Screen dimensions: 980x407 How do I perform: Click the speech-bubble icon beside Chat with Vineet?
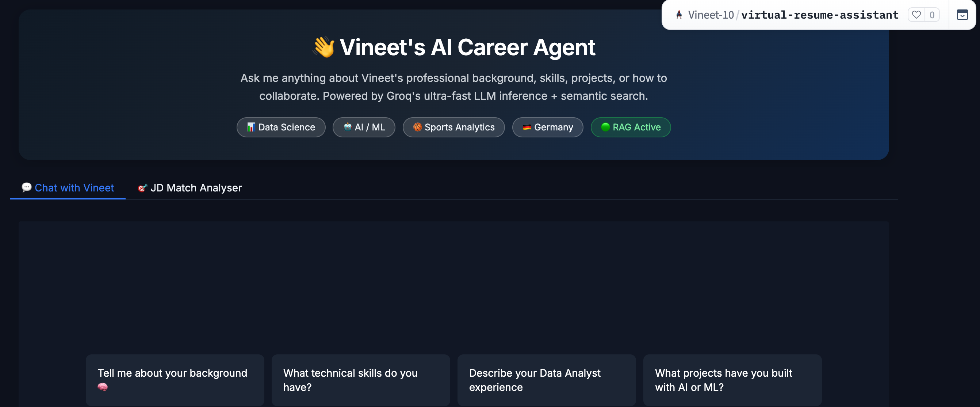26,187
